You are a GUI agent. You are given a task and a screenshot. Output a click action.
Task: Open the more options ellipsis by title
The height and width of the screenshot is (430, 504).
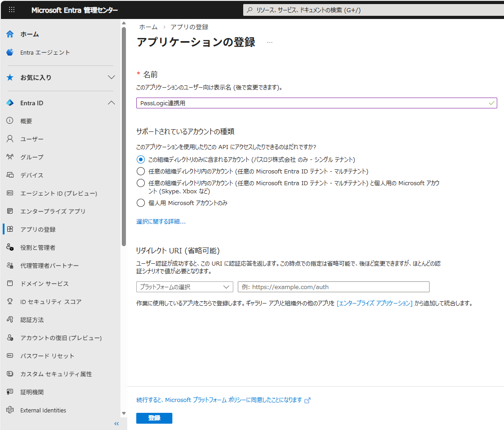(270, 42)
